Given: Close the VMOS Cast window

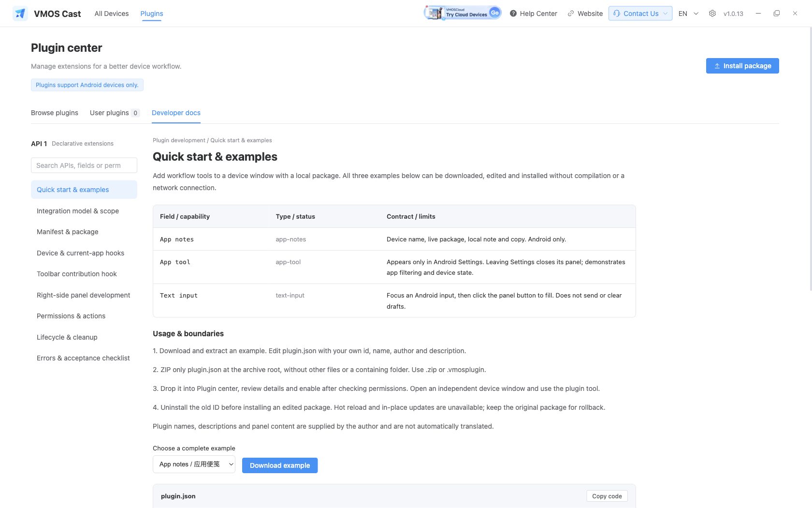Looking at the screenshot, I should pyautogui.click(x=795, y=14).
